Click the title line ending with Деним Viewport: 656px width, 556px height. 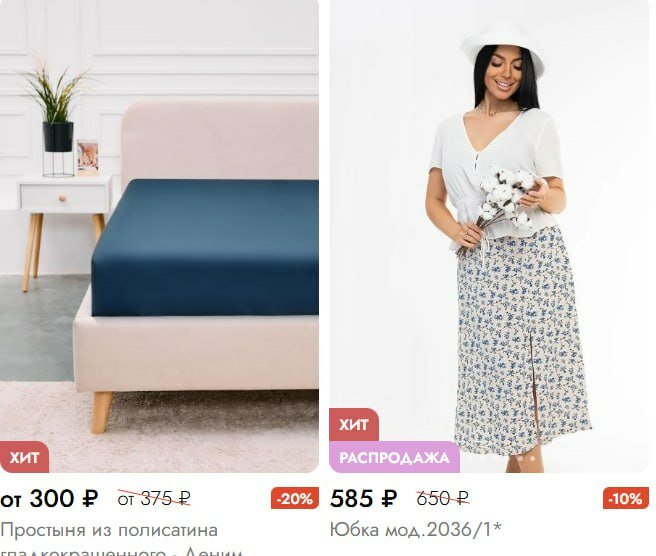(121, 551)
